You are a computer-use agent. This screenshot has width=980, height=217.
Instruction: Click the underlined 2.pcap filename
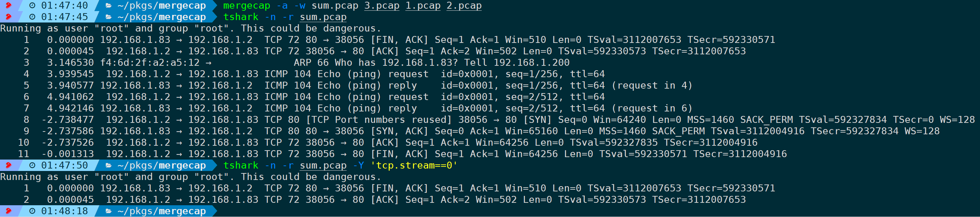point(464,6)
